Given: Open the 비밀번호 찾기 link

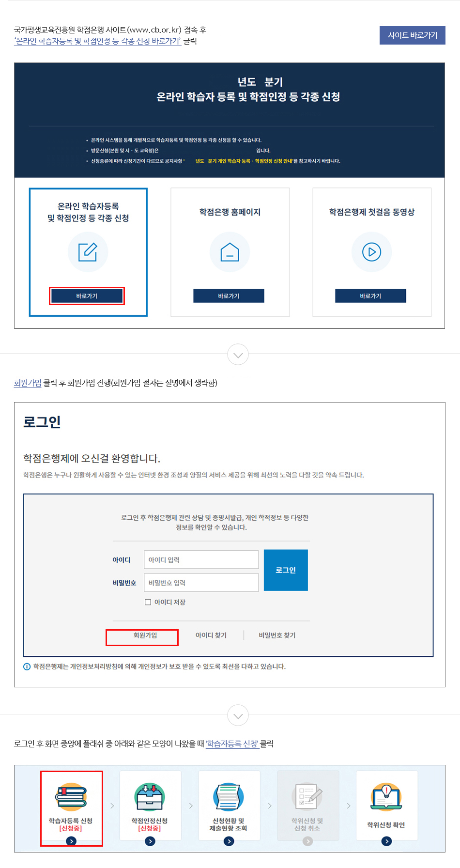Looking at the screenshot, I should (x=277, y=635).
